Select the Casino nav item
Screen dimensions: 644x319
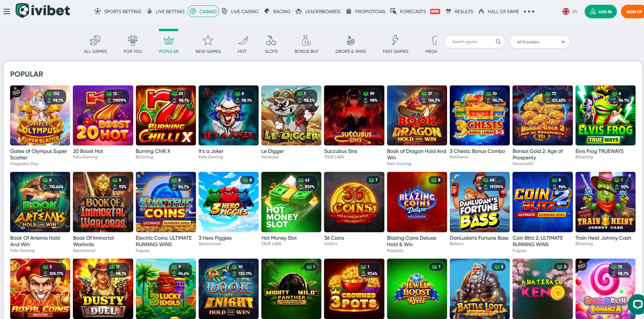point(203,12)
